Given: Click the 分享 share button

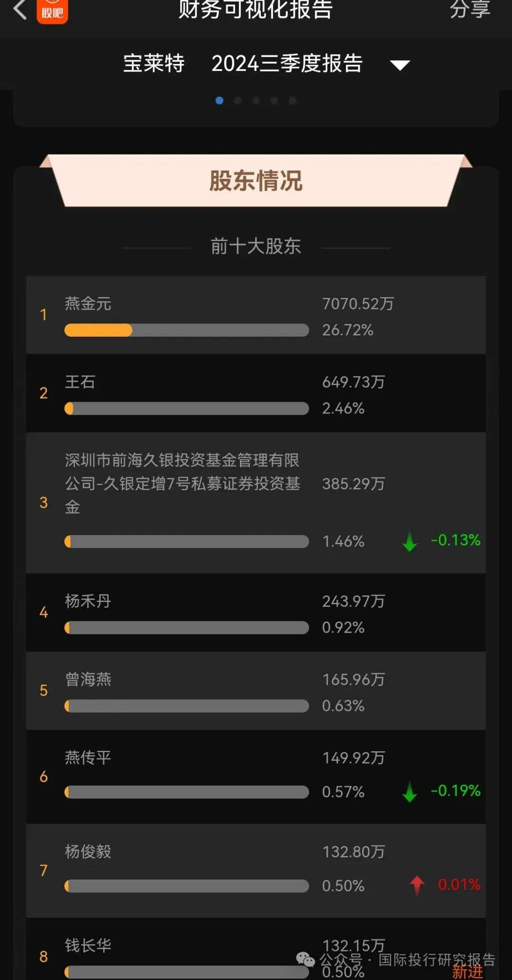Looking at the screenshot, I should [x=469, y=9].
